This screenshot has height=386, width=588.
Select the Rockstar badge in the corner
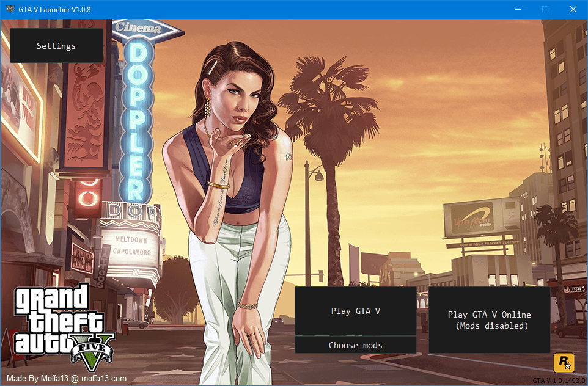565,362
